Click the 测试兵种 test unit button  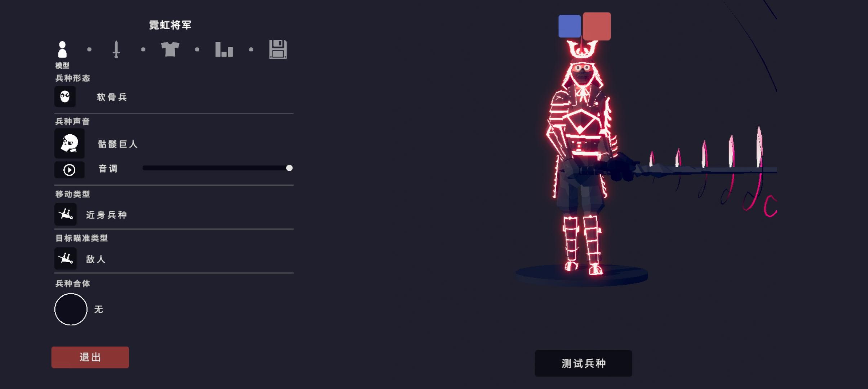tap(583, 363)
